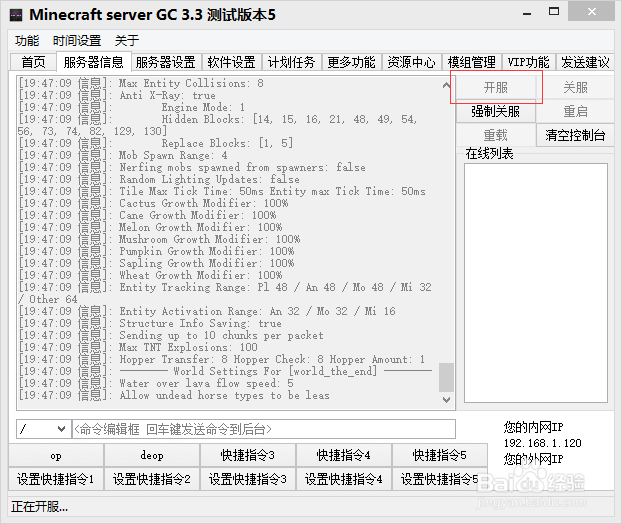This screenshot has height=524, width=622.
Task: Open the 模组管理 tab
Action: point(472,62)
